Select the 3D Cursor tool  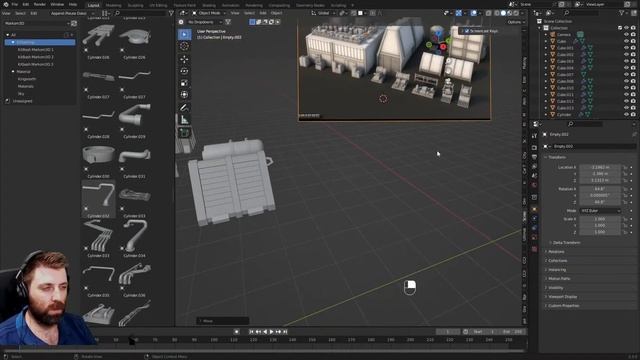(x=184, y=46)
